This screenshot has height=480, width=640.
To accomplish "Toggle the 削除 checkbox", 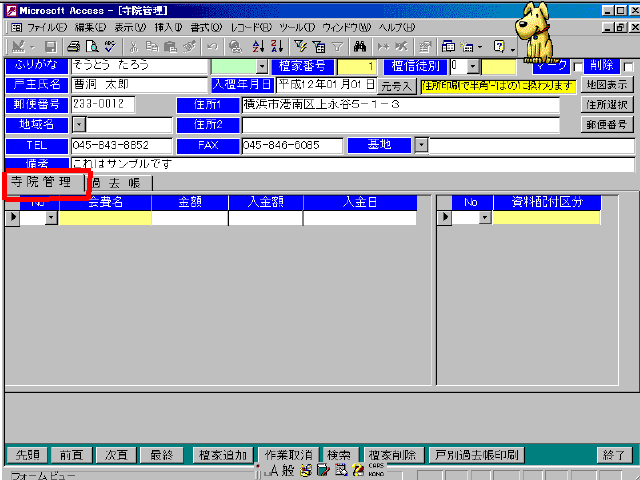I will [x=627, y=67].
